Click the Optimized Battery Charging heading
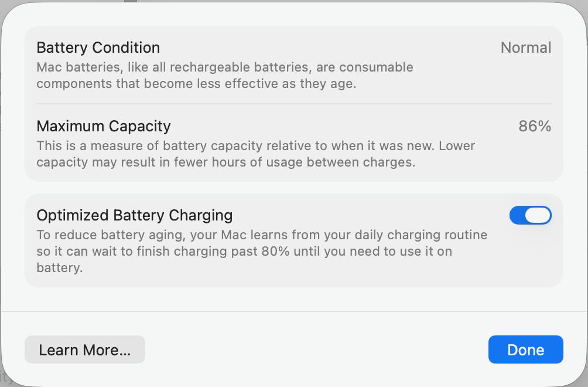Viewport: 588px width, 387px height. point(134,216)
